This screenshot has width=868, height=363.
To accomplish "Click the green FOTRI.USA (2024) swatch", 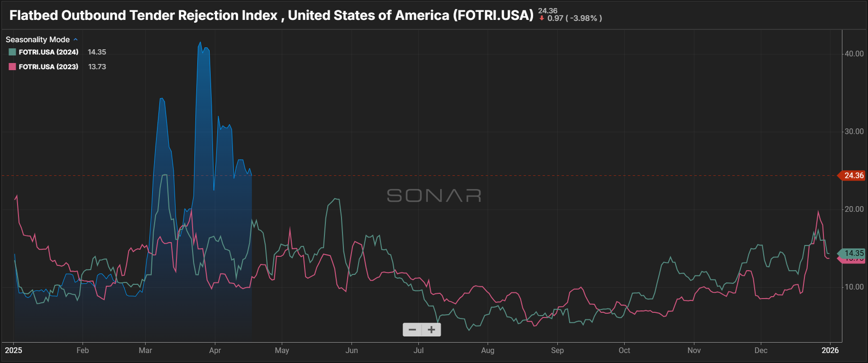I will [12, 52].
